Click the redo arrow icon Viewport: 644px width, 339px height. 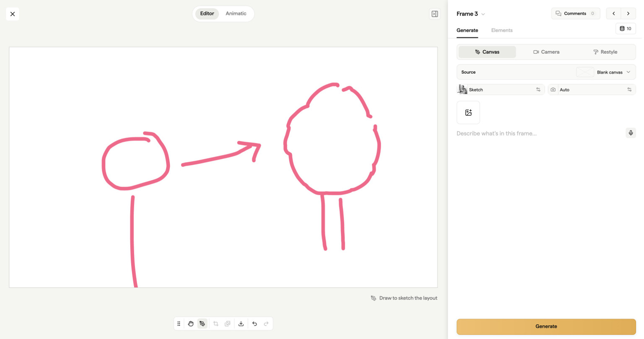(266, 323)
